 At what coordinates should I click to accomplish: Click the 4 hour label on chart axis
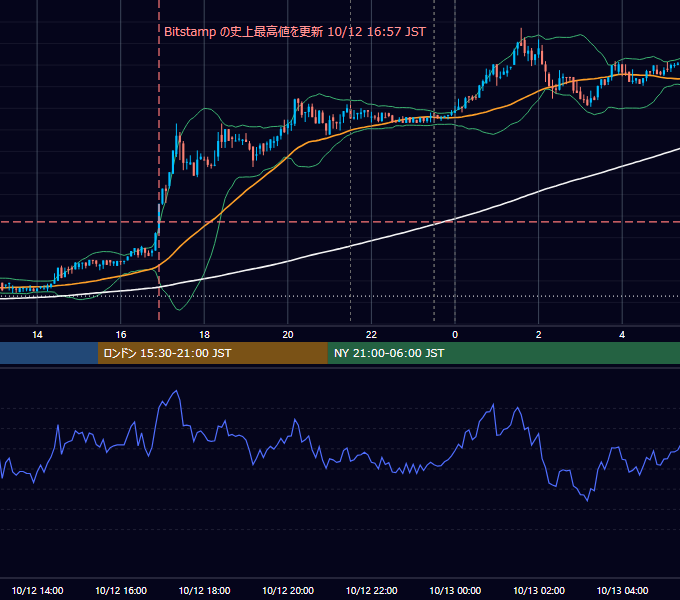pyautogui.click(x=622, y=335)
